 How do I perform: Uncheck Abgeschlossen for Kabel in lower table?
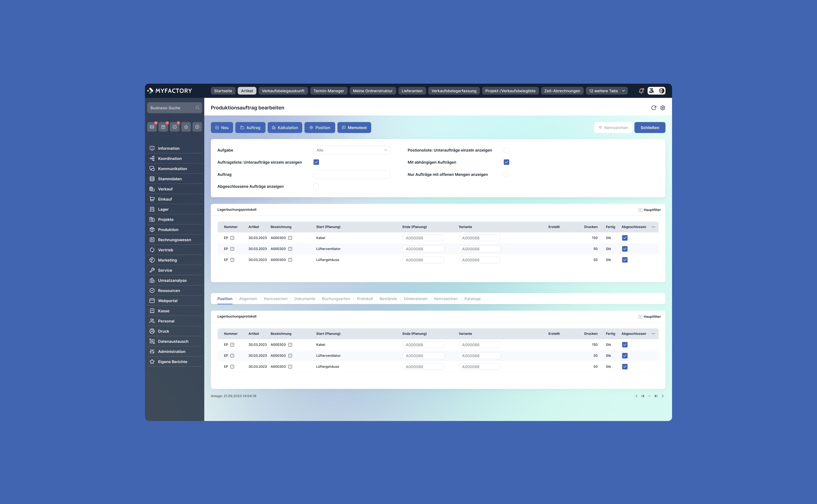pos(625,345)
